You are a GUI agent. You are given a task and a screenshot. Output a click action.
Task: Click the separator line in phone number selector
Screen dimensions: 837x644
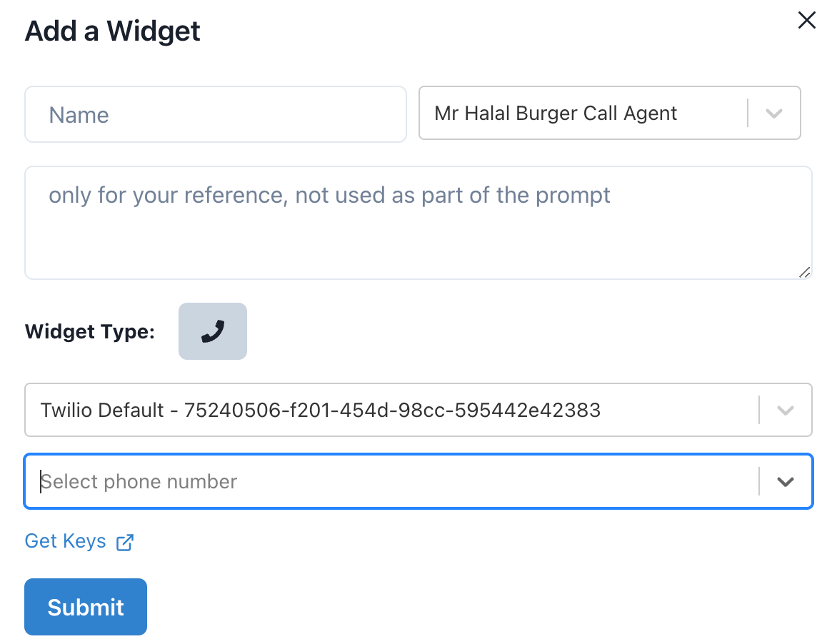(758, 482)
